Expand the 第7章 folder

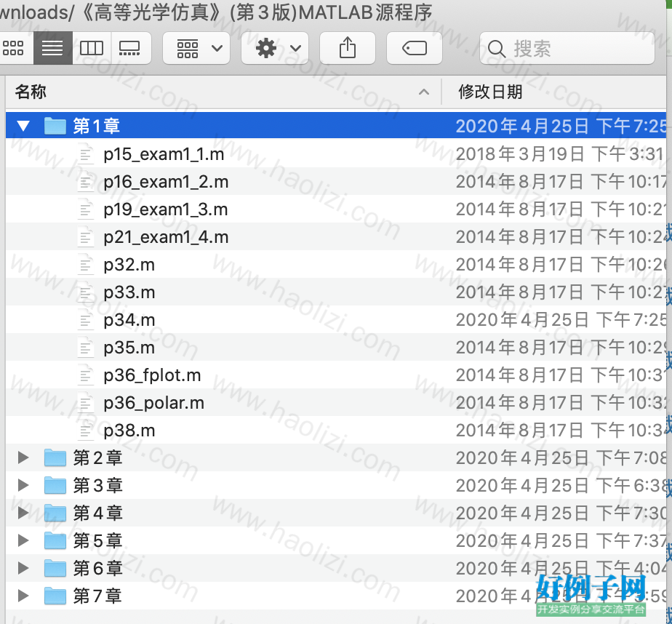23,596
